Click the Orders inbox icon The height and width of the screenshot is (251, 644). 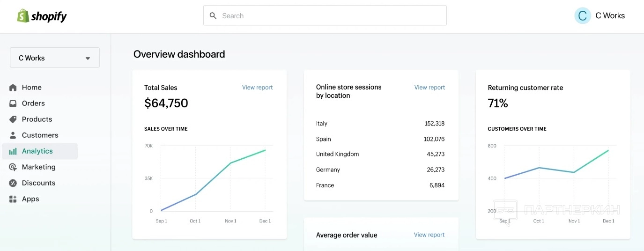point(13,103)
